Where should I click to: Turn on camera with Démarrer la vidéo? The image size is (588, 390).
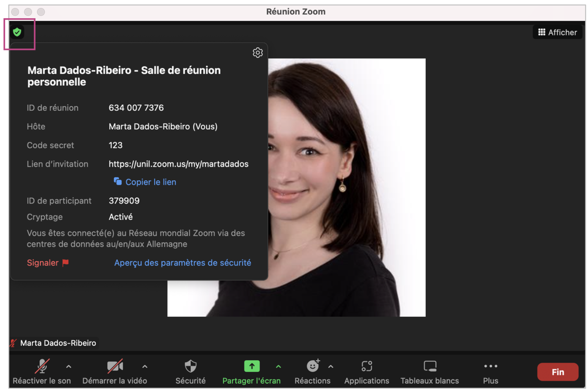115,367
